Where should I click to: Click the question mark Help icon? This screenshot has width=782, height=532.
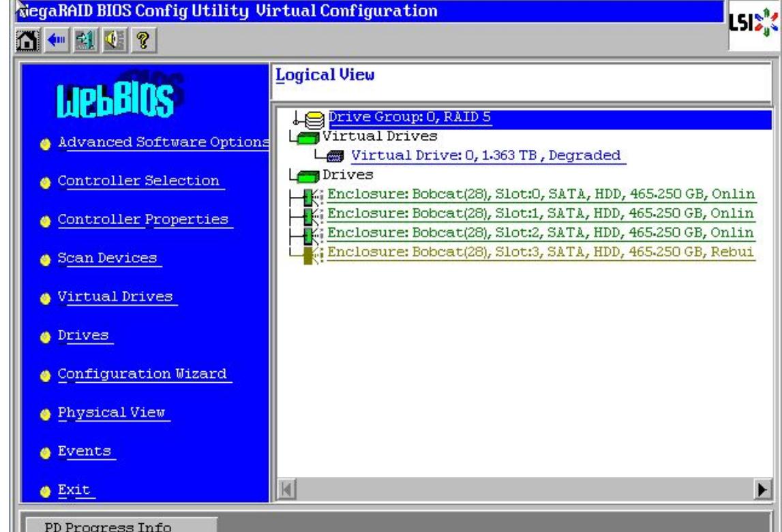tap(143, 40)
